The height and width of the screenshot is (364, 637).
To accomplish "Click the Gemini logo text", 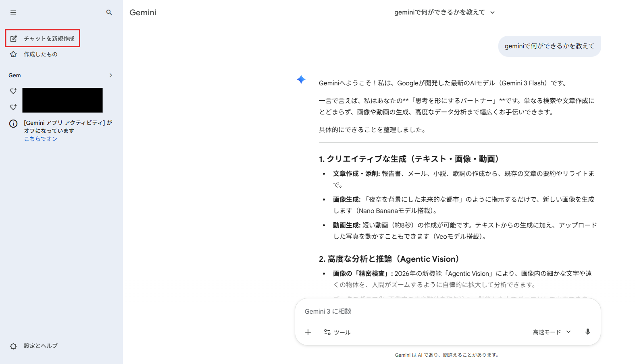I will tap(143, 12).
